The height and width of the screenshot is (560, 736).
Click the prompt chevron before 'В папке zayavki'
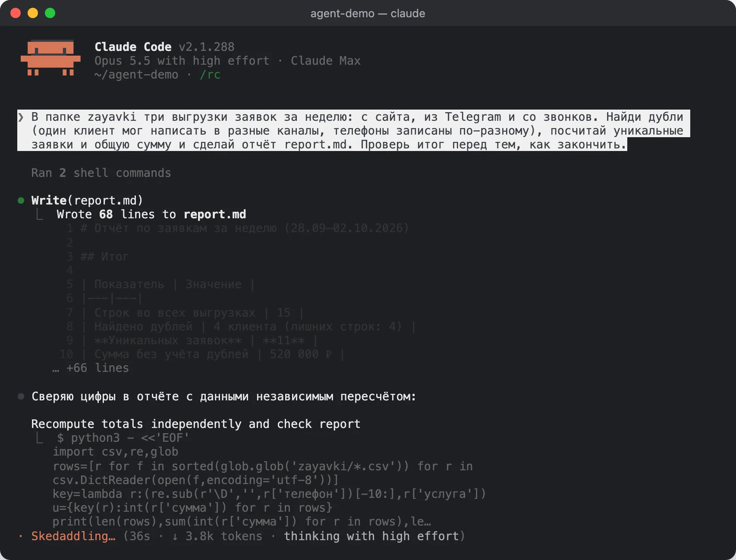click(21, 117)
